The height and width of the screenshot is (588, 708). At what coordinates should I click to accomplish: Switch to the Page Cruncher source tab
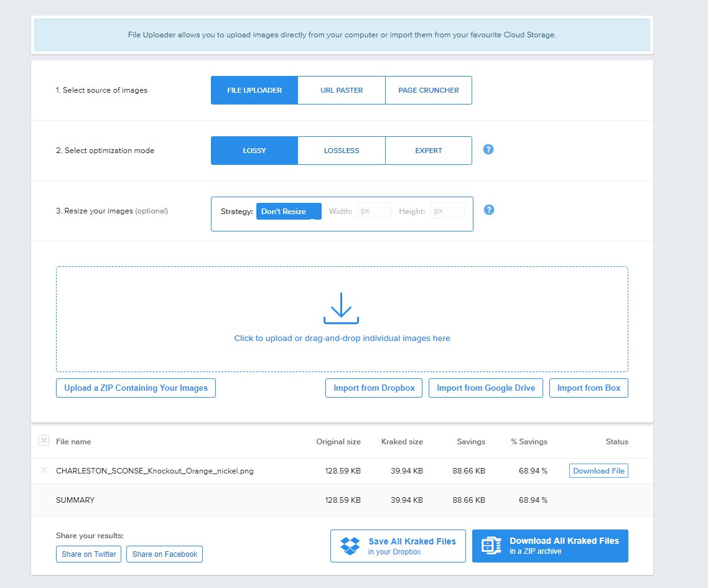[429, 90]
